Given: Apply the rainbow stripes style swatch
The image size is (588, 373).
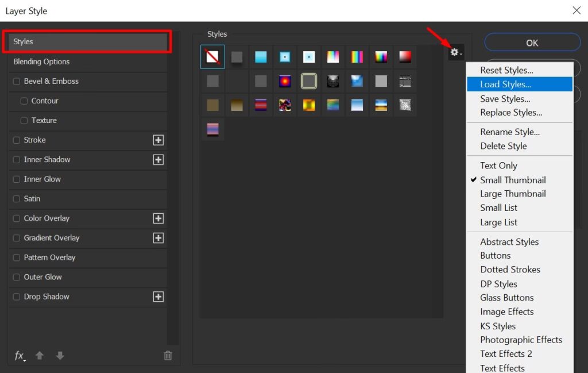Looking at the screenshot, I should pyautogui.click(x=357, y=57).
